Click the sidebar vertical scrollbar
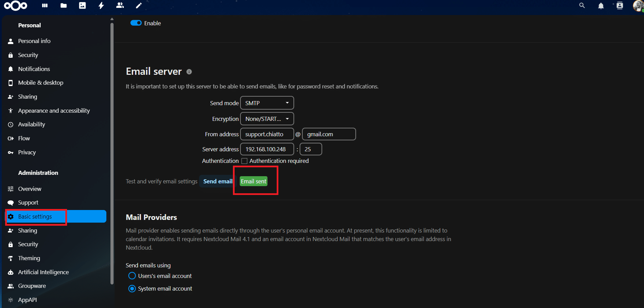The height and width of the screenshot is (308, 644). tap(112, 154)
